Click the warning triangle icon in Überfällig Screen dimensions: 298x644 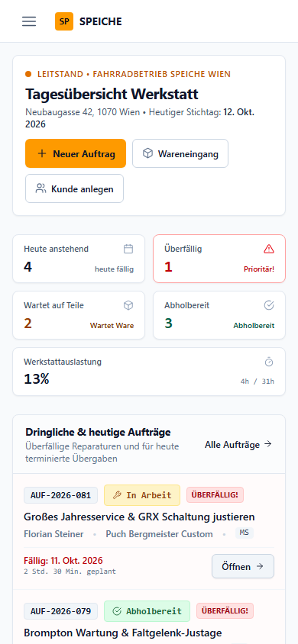tap(269, 249)
